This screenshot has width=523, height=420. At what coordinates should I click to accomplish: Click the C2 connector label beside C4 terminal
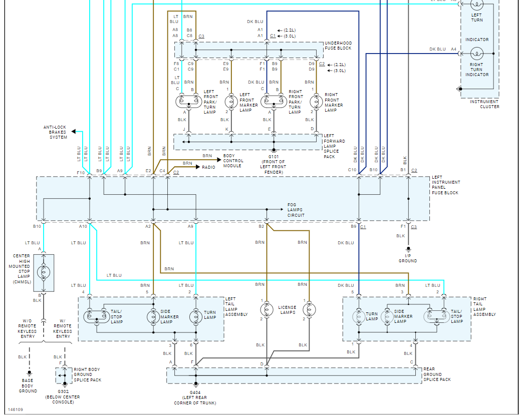[176, 172]
